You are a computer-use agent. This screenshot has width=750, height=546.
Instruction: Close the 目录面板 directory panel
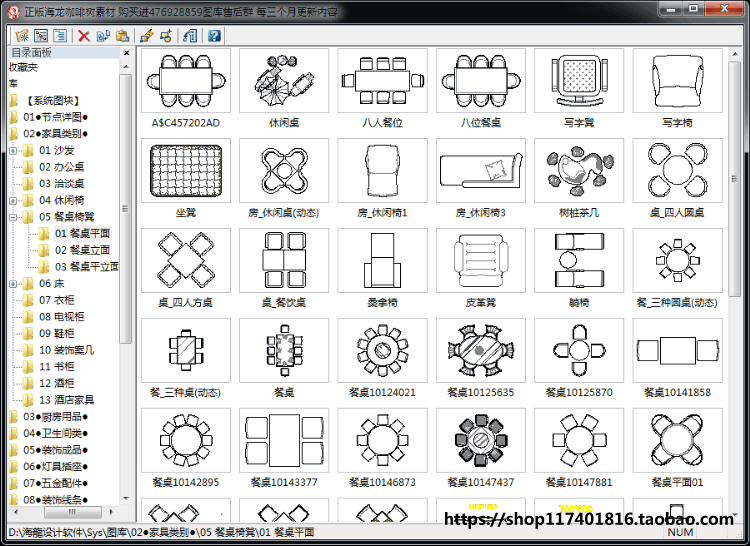[x=126, y=53]
